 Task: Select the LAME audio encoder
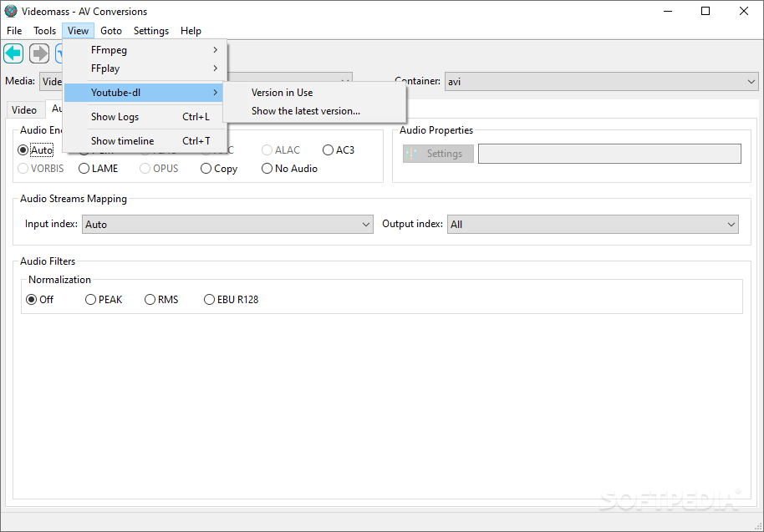(98, 169)
